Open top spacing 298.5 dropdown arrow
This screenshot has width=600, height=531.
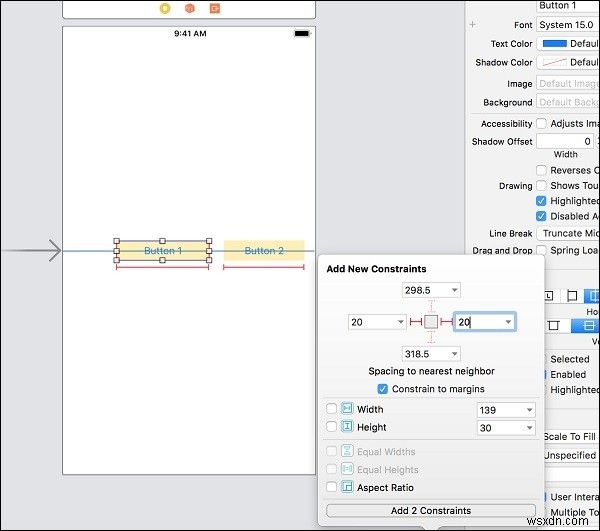pos(454,290)
